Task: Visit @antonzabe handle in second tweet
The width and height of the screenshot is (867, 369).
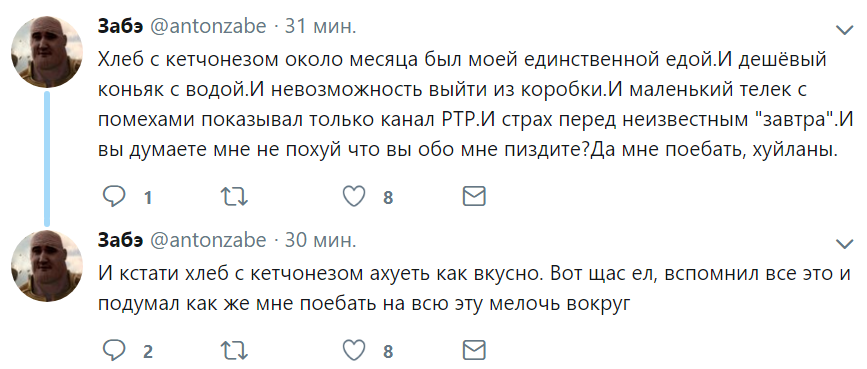Action: coord(208,240)
